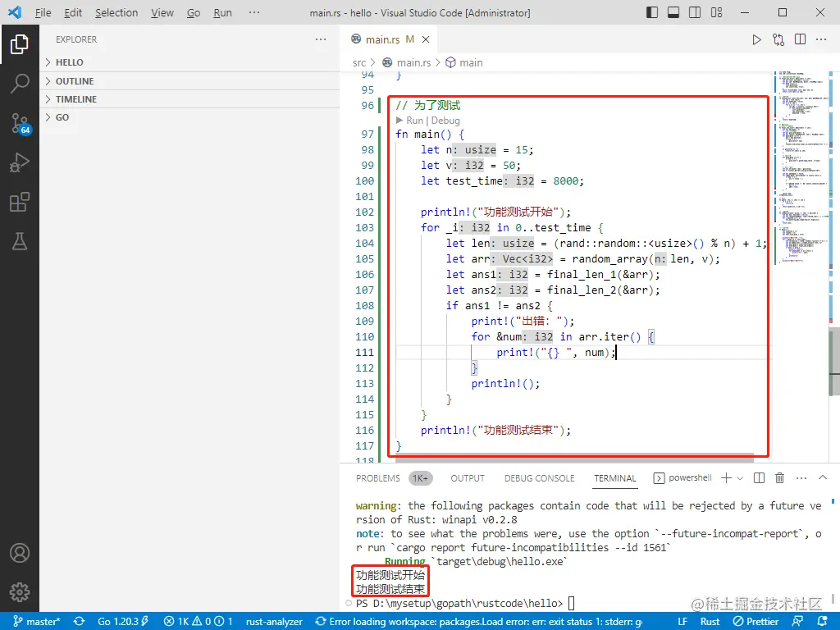Image resolution: width=840 pixels, height=630 pixels.
Task: Open changes compare icon in editor toolbar
Action: 778,39
